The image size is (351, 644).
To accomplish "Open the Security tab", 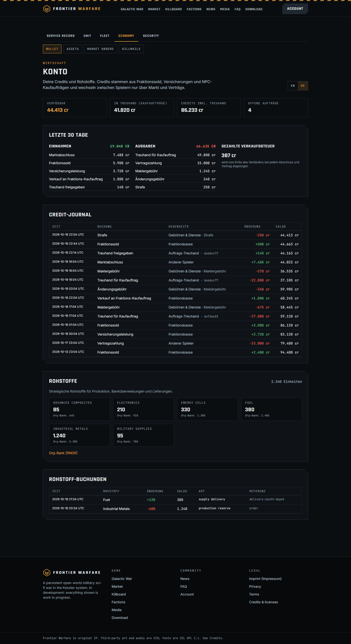I will [x=151, y=36].
